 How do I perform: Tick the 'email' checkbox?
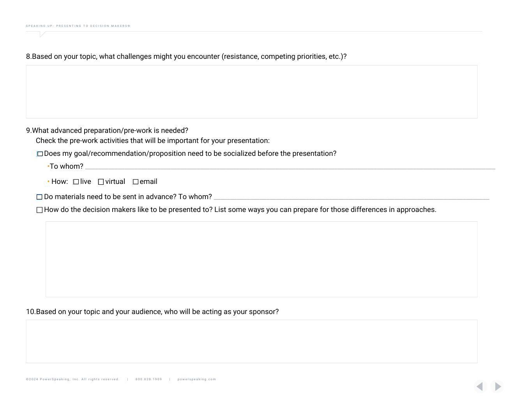135,182
